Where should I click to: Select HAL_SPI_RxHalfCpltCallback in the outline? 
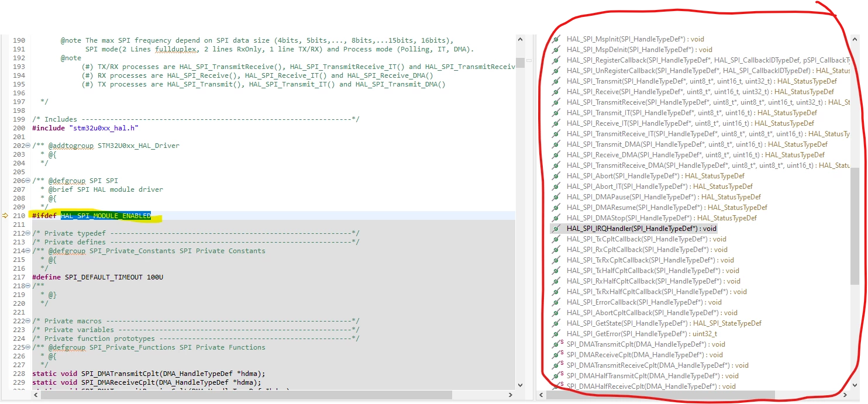(x=653, y=281)
